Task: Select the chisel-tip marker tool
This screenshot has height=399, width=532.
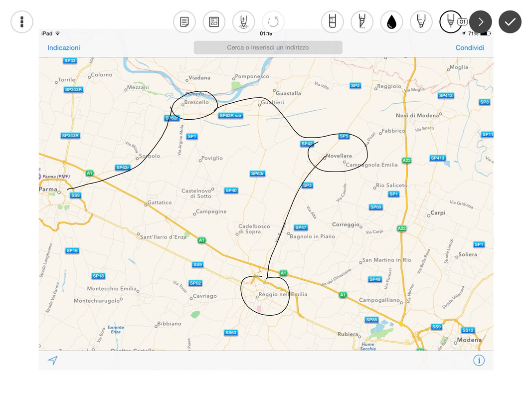Action: tap(421, 22)
